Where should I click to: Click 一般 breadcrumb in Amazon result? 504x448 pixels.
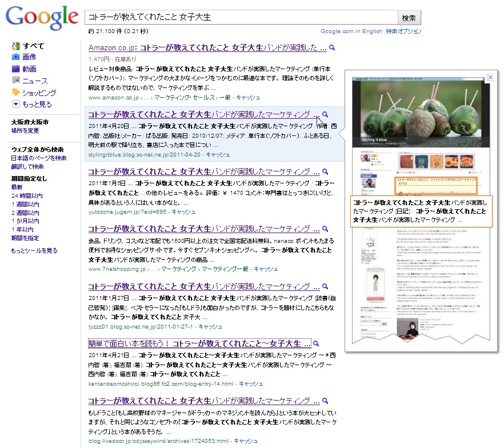click(225, 97)
